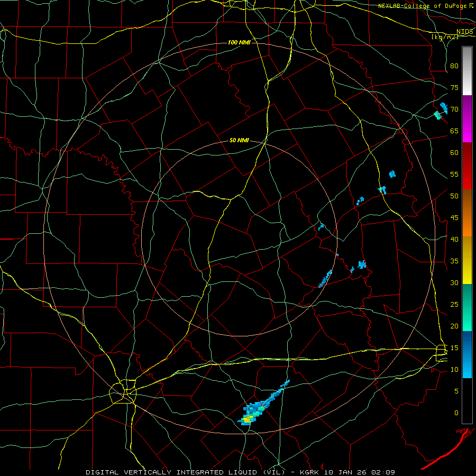Click the legend value "70"
The height and width of the screenshot is (476, 476).
[x=454, y=109]
